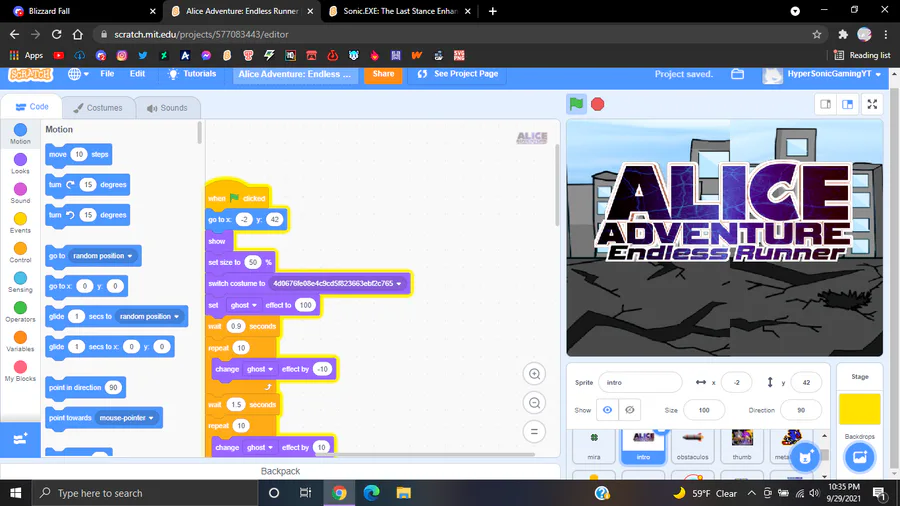Switch to Sonic.EXE Last Stance browser tab
This screenshot has width=900, height=506.
point(399,11)
